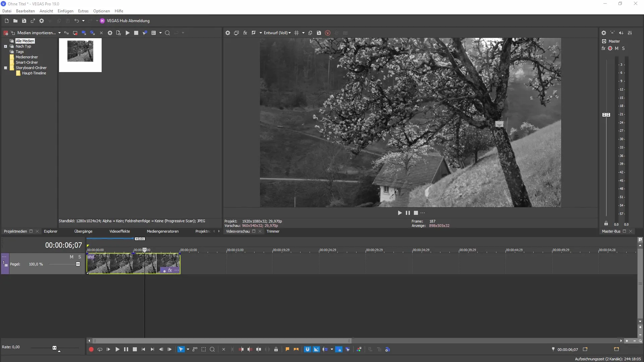Adjust the playback Rate slider
Image resolution: width=644 pixels, height=362 pixels.
(54, 348)
